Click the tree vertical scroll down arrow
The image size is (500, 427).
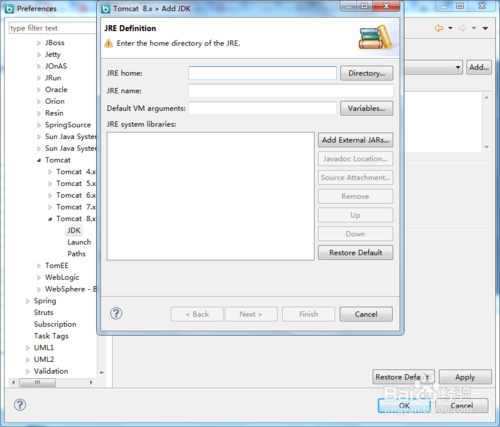(102, 372)
